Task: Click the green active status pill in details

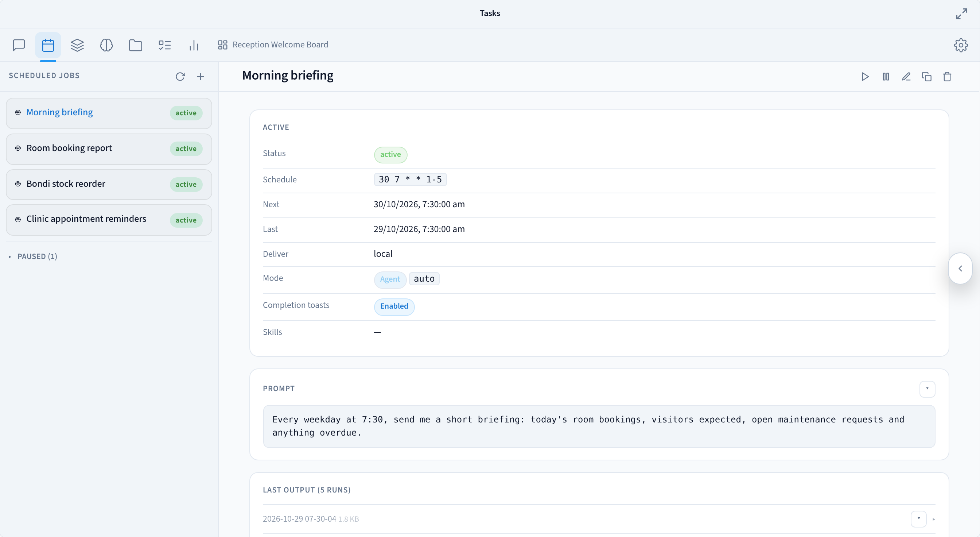Action: [390, 155]
